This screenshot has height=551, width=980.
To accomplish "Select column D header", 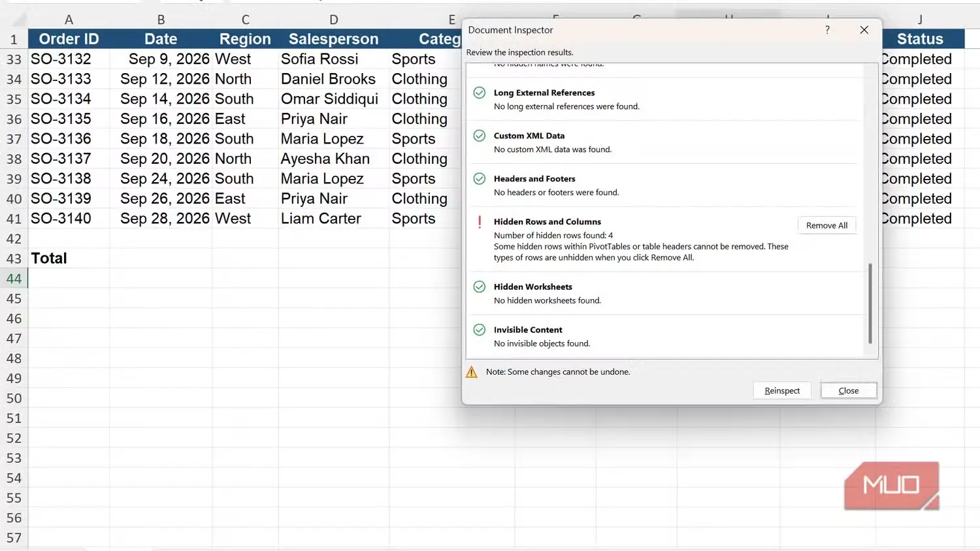I will pyautogui.click(x=334, y=20).
